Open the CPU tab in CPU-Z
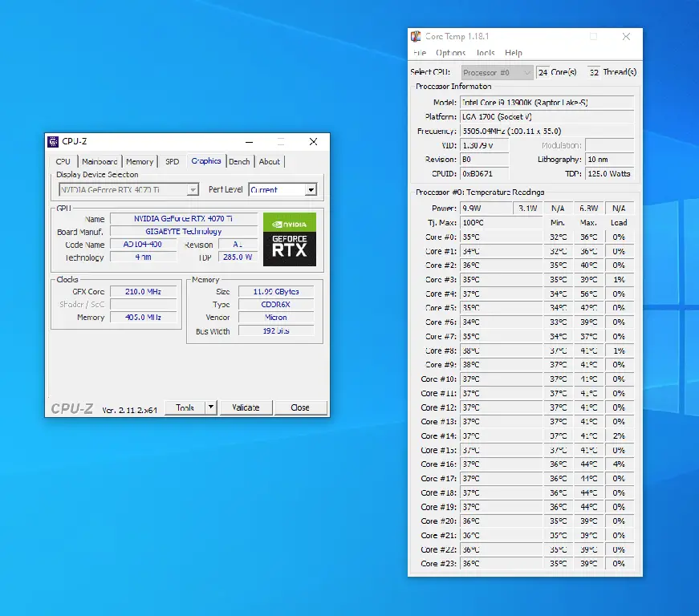This screenshot has width=699, height=616. (63, 161)
